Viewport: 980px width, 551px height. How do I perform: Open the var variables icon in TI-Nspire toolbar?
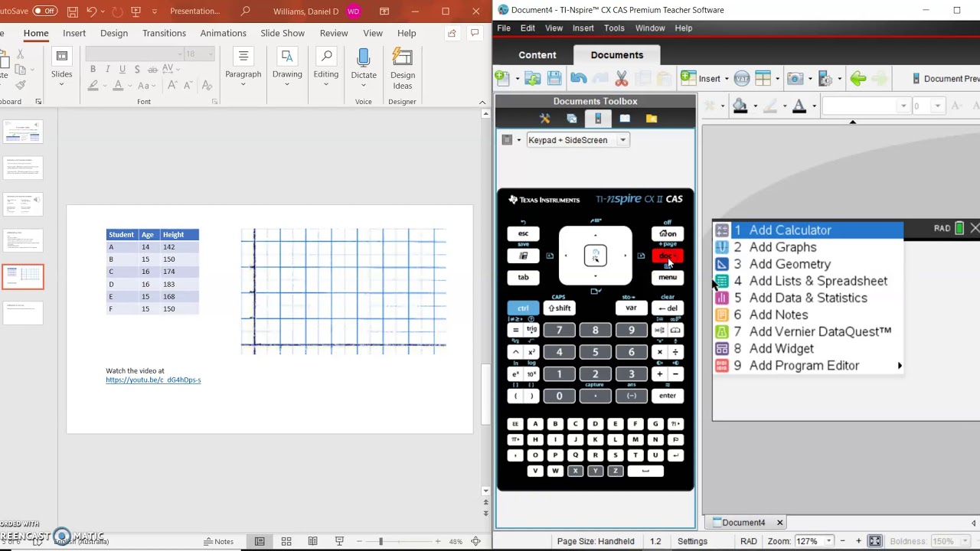coord(742,78)
